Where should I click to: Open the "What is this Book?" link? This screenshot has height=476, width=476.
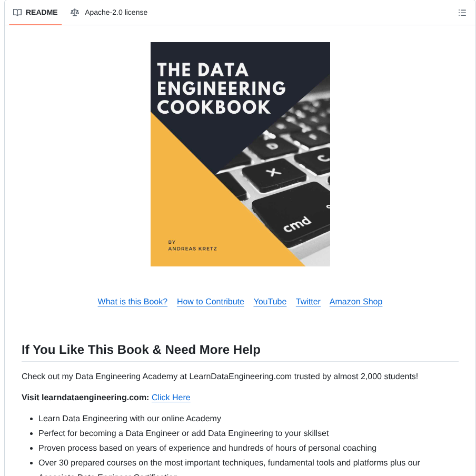(133, 302)
